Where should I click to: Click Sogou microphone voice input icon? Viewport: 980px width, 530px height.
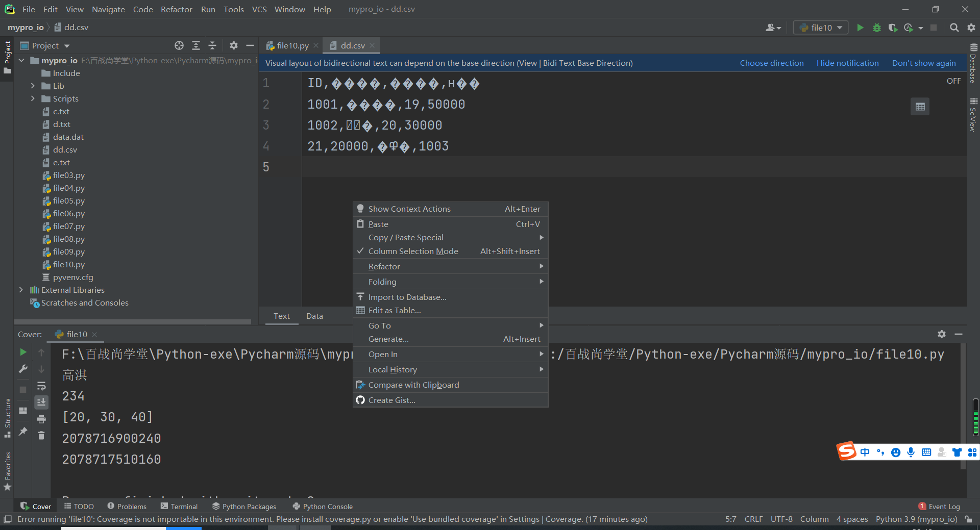click(x=911, y=452)
